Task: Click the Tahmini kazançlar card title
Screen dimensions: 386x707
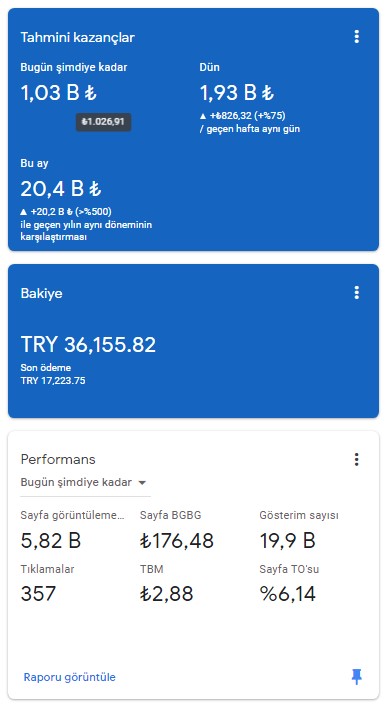Action: [x=78, y=37]
